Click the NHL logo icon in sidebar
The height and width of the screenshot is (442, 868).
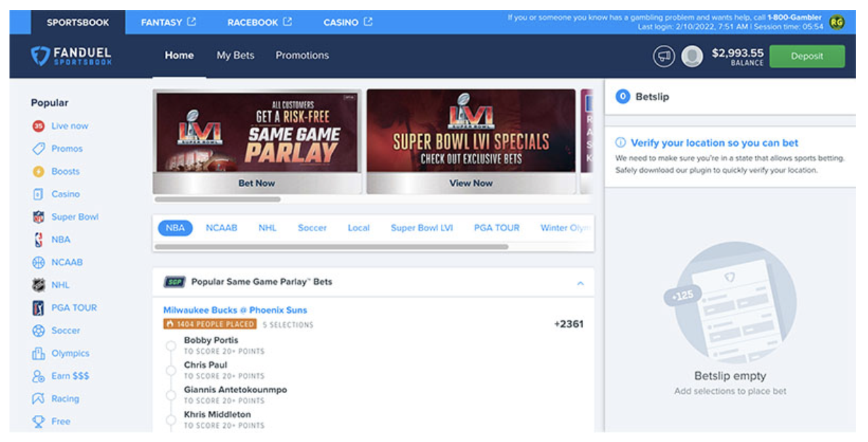tap(39, 285)
